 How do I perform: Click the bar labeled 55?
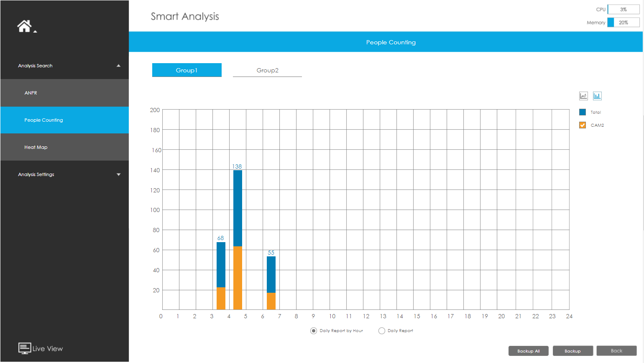tap(271, 283)
